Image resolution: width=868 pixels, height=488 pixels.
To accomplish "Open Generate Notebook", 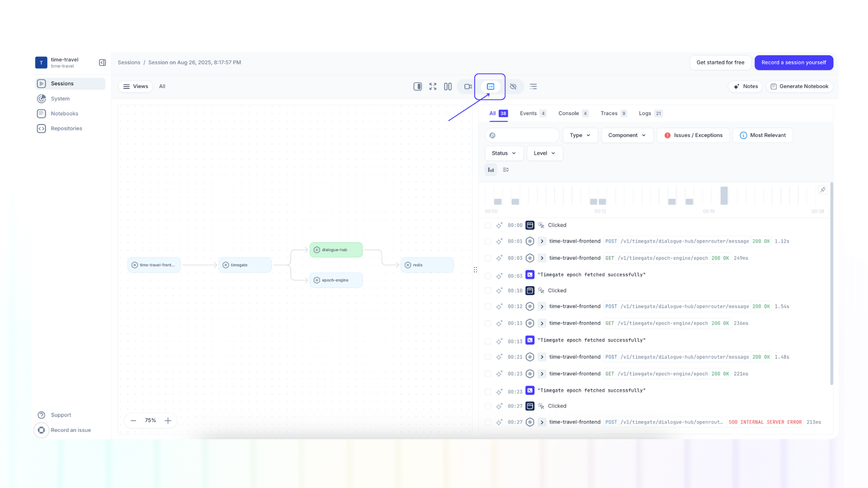I will [x=799, y=86].
